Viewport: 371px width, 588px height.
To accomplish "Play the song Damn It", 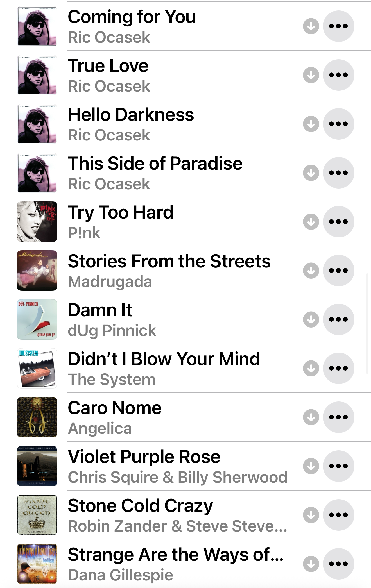I will 100,310.
